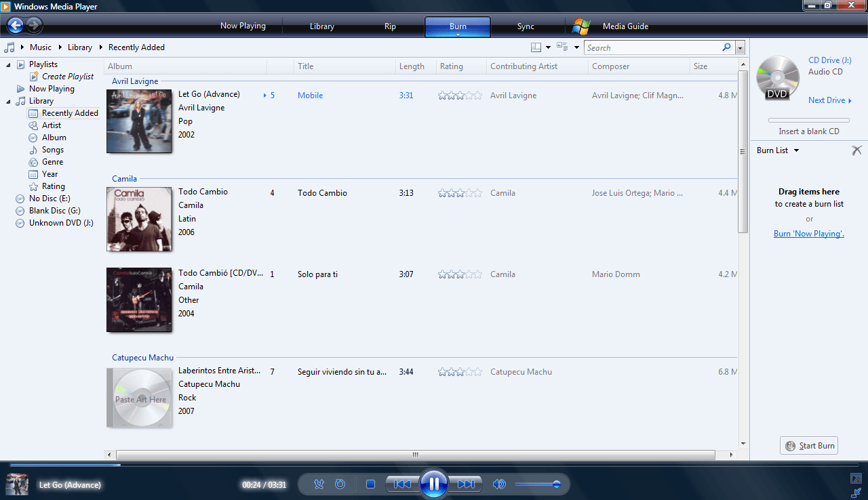Stop playback with the Stop button
This screenshot has height=500, width=868.
click(370, 484)
